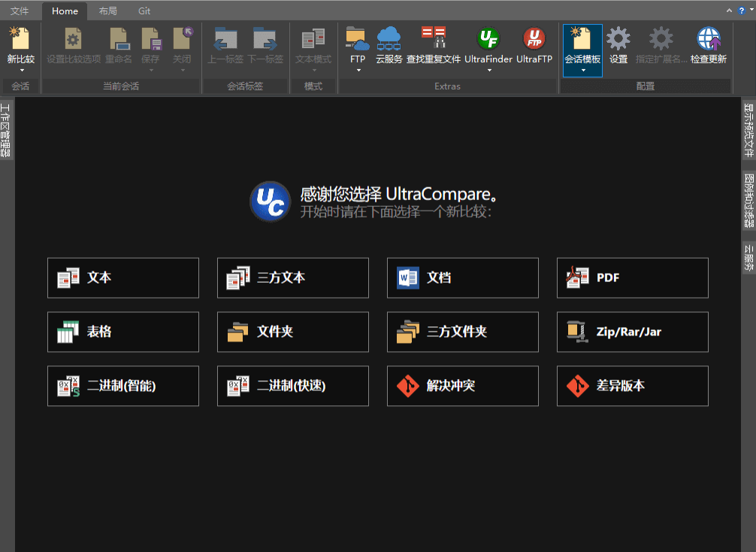This screenshot has width=756, height=552.
Task: Start a PDF comparison
Action: (x=632, y=278)
